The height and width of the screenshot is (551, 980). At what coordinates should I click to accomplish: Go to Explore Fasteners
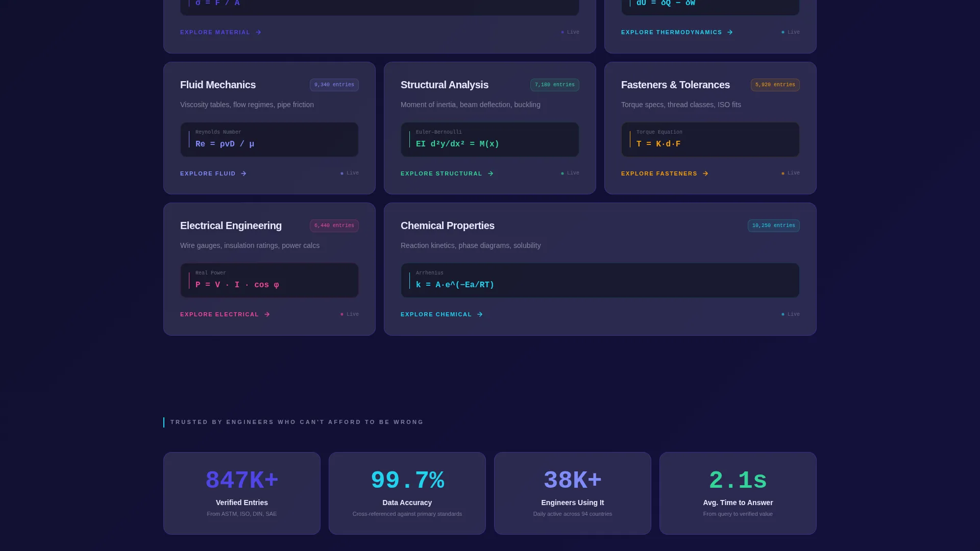coord(665,173)
